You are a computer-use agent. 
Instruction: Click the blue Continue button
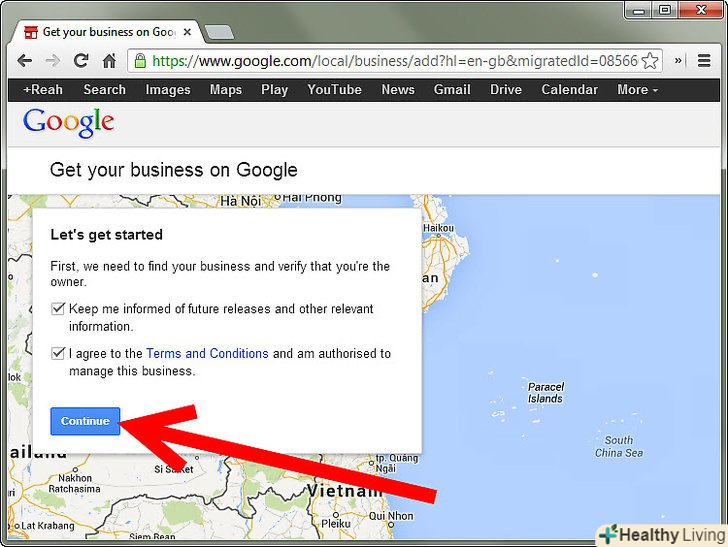(85, 421)
